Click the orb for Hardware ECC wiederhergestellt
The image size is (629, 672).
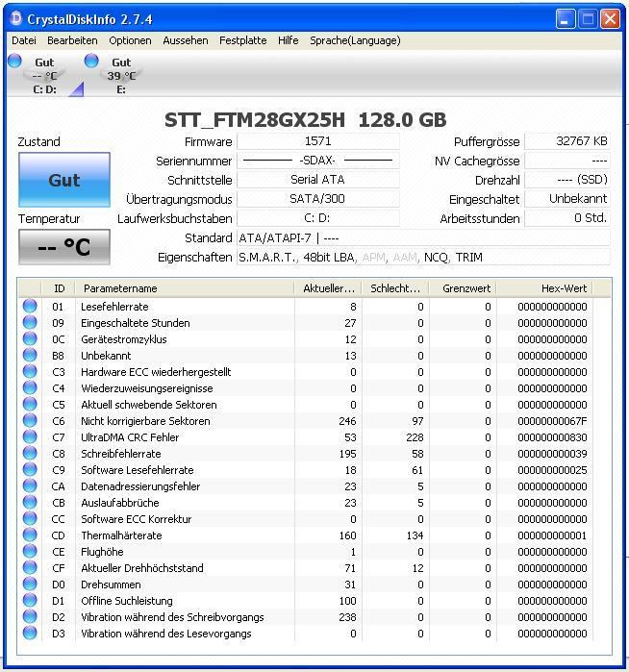30,371
